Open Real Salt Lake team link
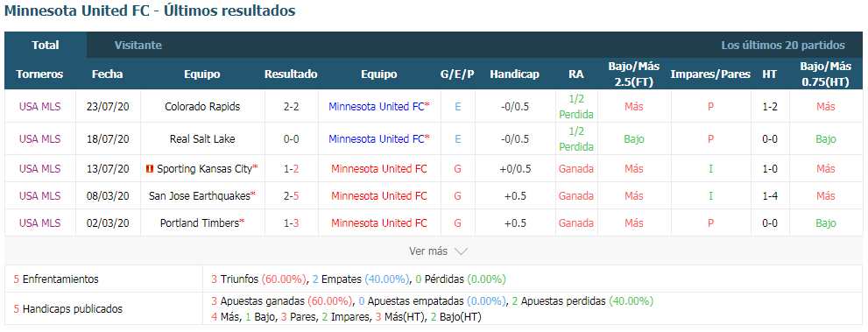868x332 pixels. tap(202, 139)
